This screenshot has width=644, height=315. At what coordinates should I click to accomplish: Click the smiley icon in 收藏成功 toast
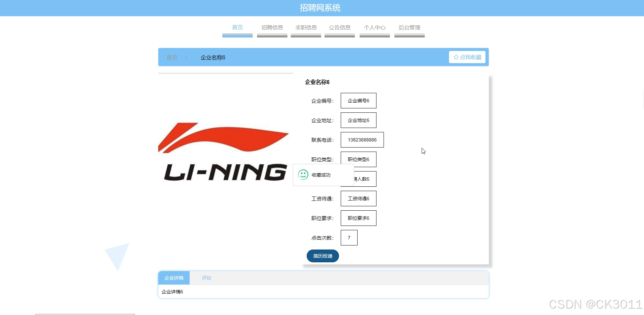(303, 175)
